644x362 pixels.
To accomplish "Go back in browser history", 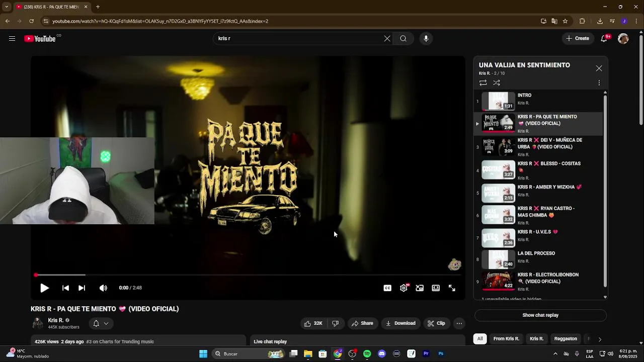I will 7,21.
